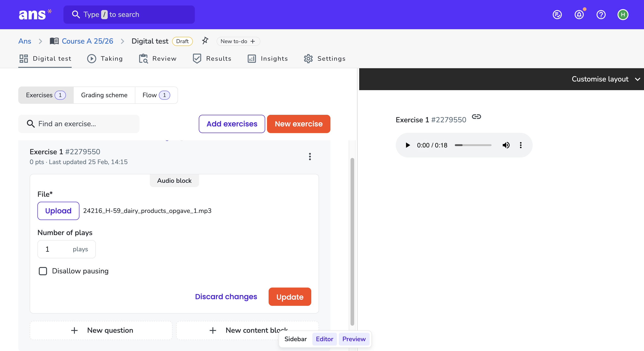Open the to-do checklist icon in header
The height and width of the screenshot is (351, 644).
point(557,15)
